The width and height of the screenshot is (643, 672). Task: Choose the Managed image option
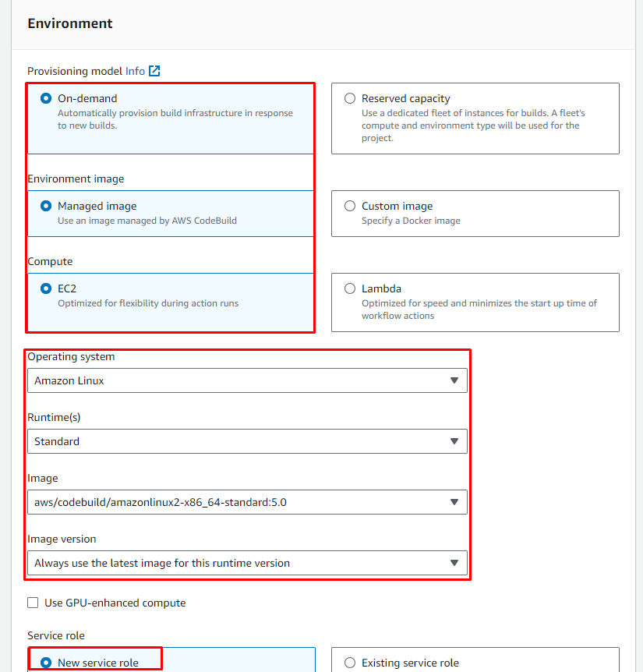click(46, 207)
